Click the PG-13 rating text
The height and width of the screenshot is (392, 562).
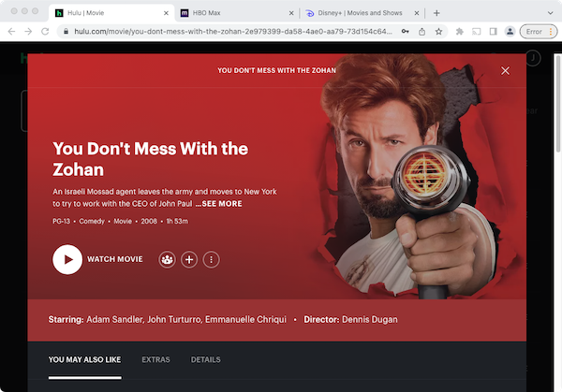61,221
